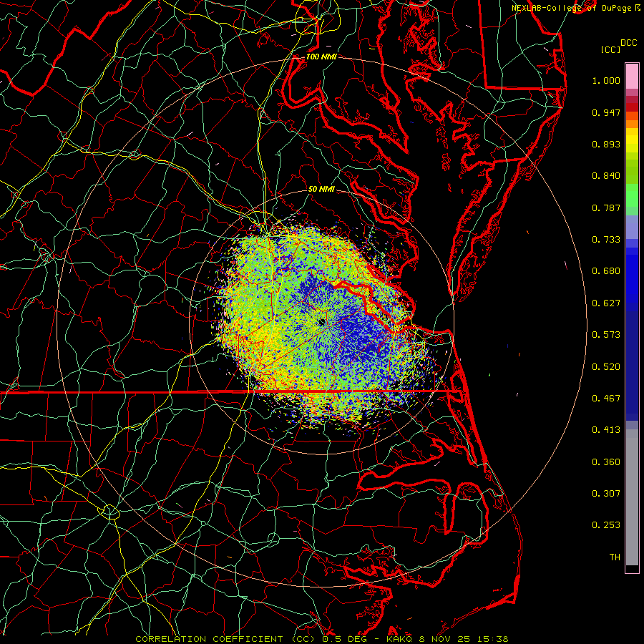Click the 0.627 scale value
This screenshot has height=644, width=644.
coord(606,303)
